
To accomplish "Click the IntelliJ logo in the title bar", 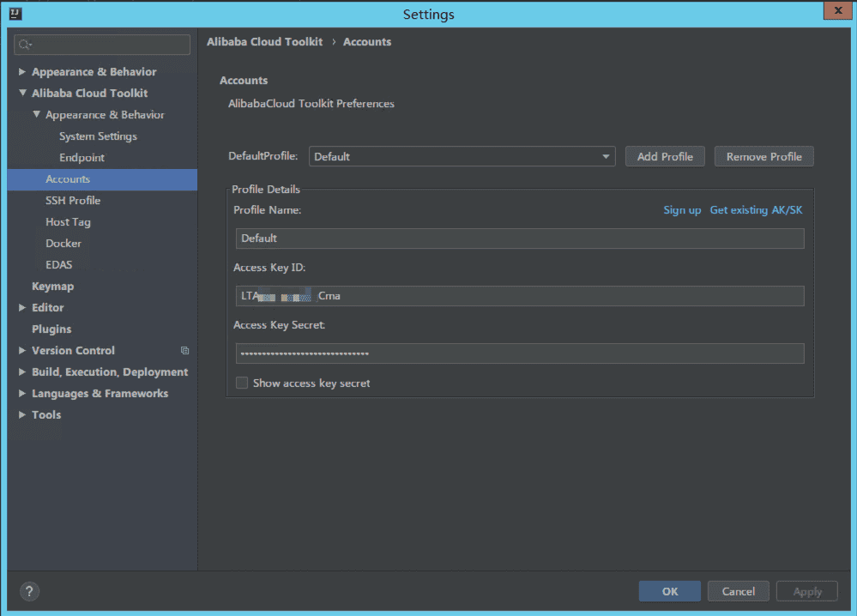I will coord(15,14).
